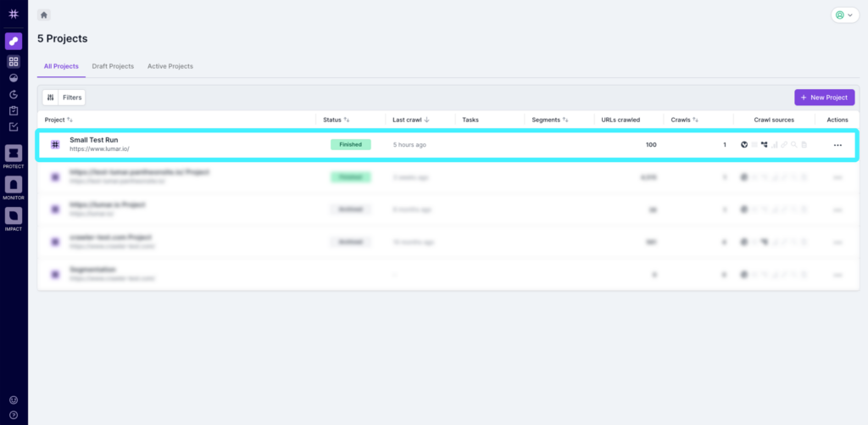Open the Small Test Run project
This screenshot has height=425, width=868.
(x=93, y=140)
